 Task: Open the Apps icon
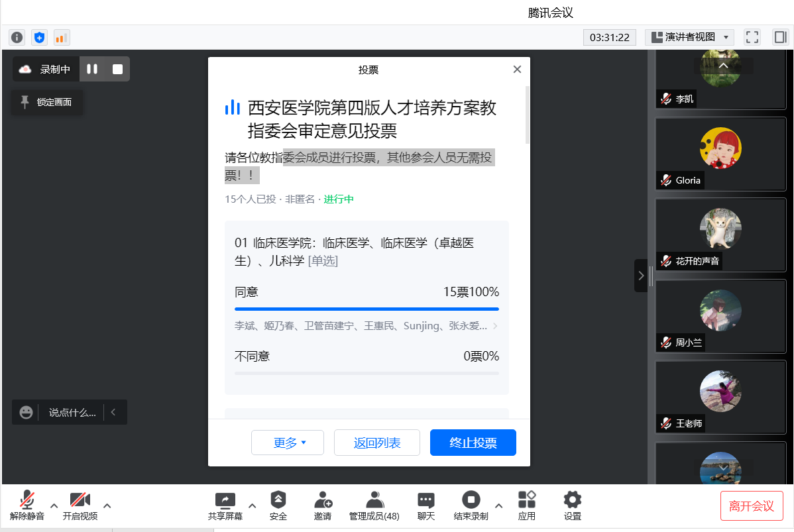(526, 505)
